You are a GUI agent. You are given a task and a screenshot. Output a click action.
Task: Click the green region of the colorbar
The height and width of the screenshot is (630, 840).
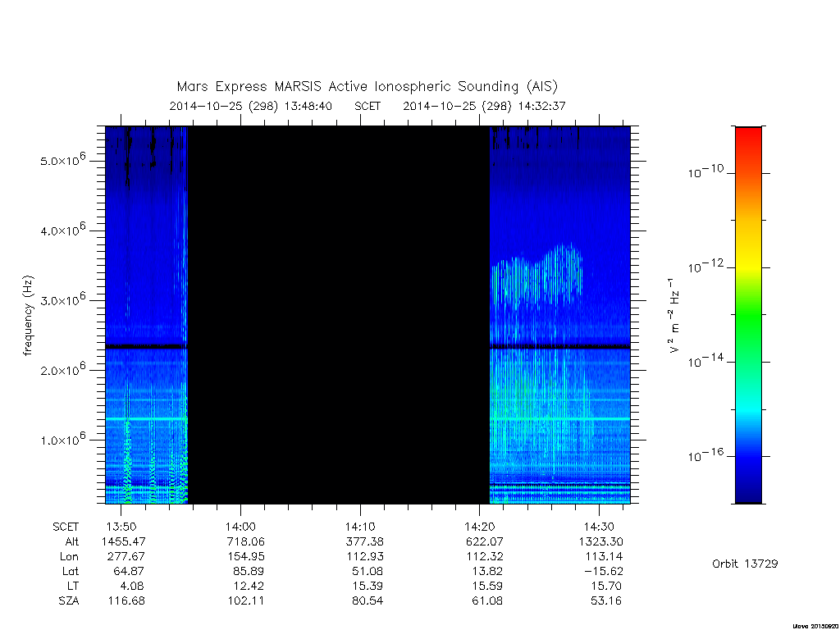[748, 316]
